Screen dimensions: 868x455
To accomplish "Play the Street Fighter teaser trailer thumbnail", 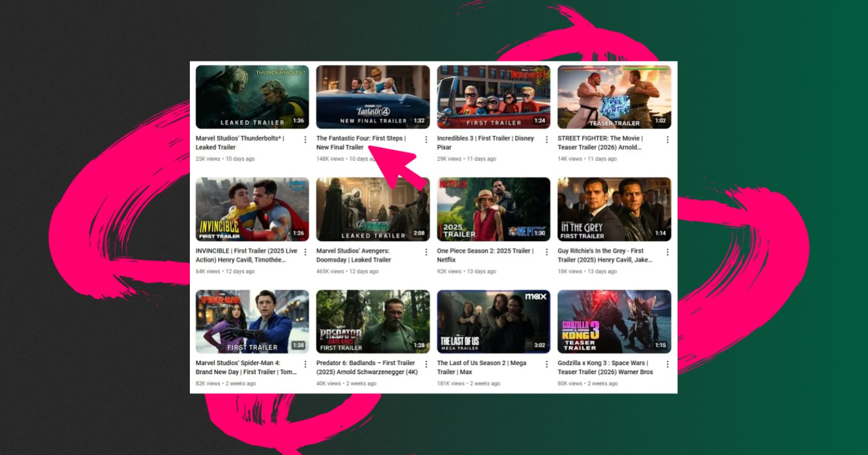I will click(614, 97).
